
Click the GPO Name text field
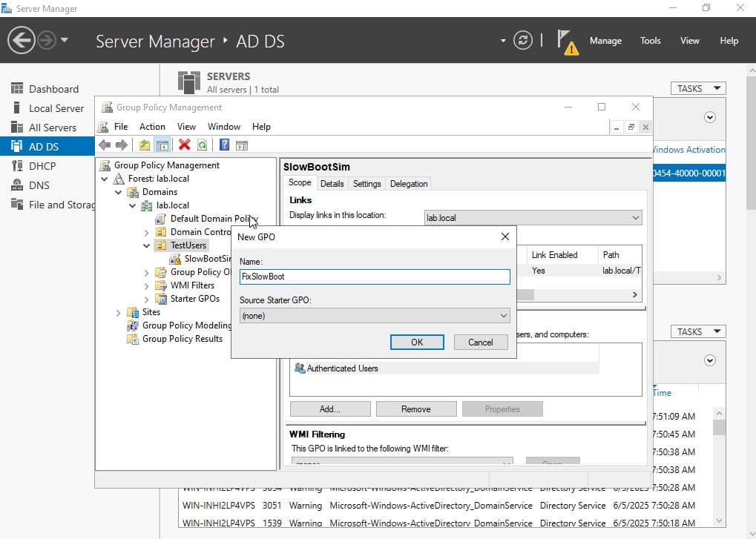(x=375, y=277)
